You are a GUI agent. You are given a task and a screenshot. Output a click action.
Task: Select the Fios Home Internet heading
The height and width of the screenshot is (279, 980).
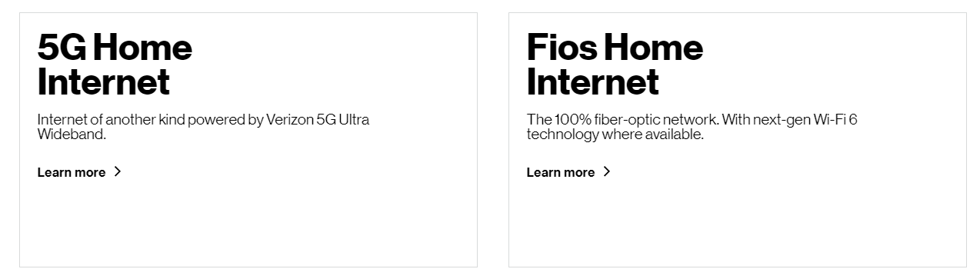[x=615, y=65]
